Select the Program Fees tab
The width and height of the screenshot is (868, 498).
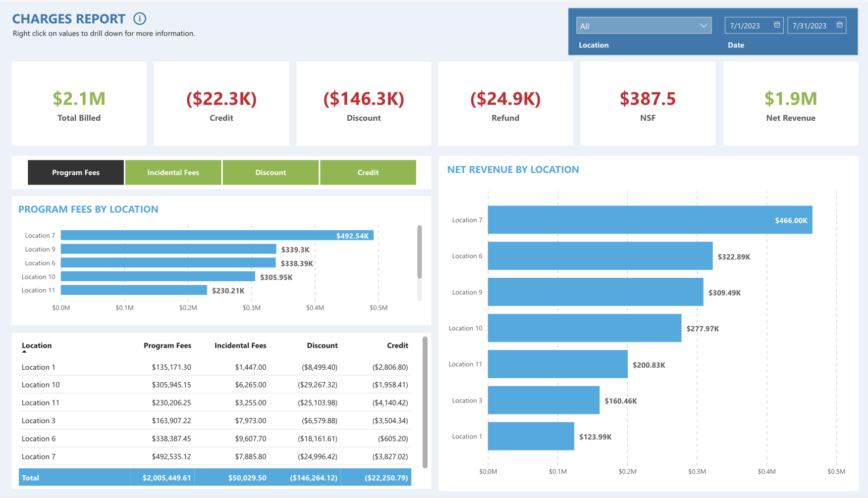tap(75, 172)
